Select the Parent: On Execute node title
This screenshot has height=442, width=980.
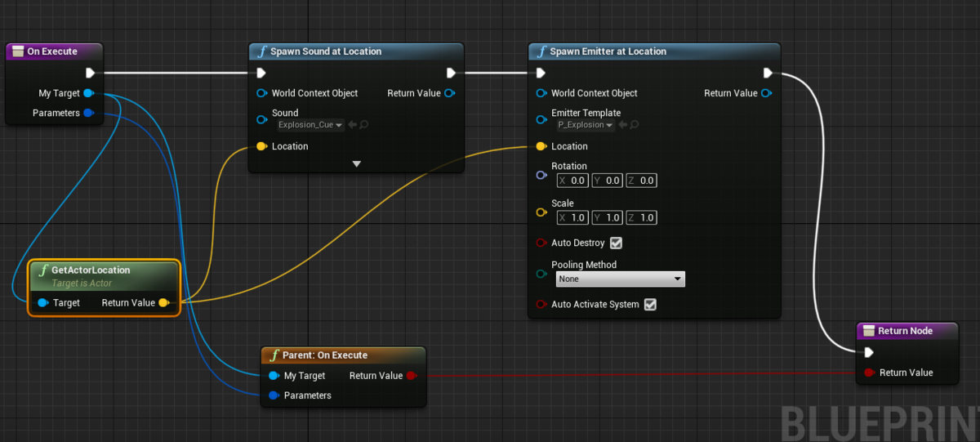point(325,355)
